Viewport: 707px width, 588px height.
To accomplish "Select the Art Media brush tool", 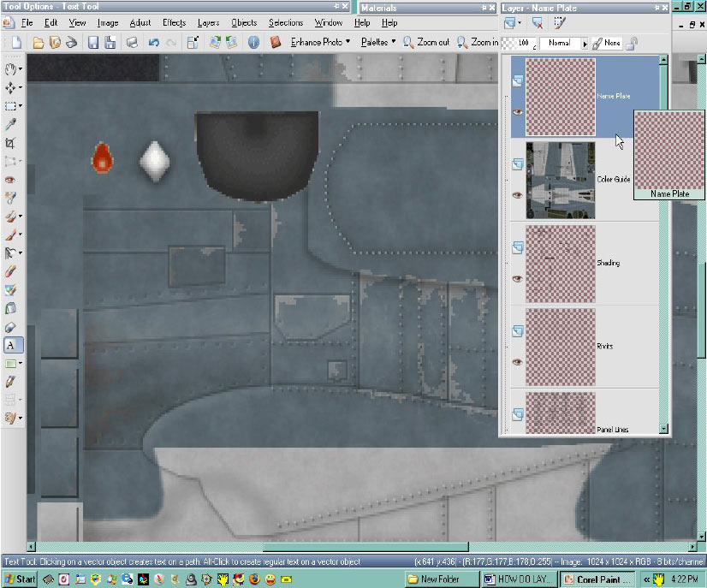I will coord(10,418).
